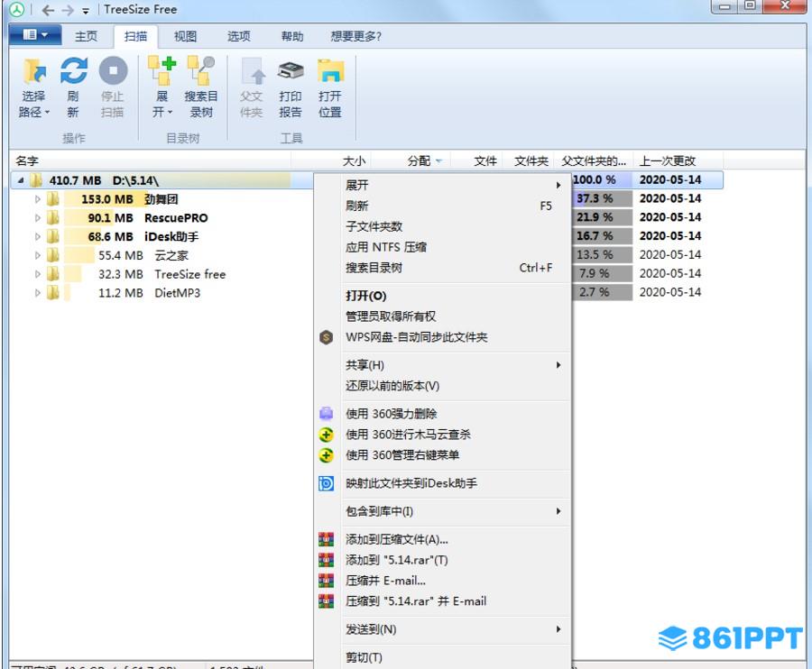Open the 想要更多? tab

[355, 36]
